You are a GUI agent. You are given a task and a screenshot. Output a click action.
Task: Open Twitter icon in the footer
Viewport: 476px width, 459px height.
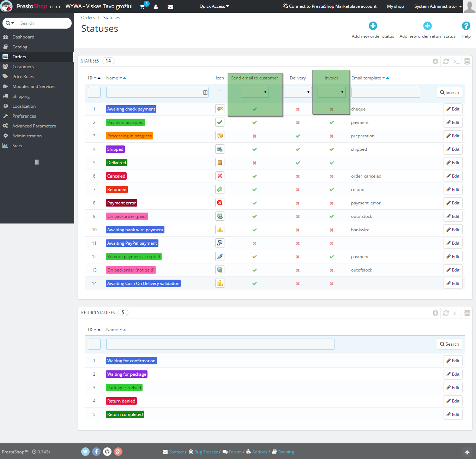(85, 452)
